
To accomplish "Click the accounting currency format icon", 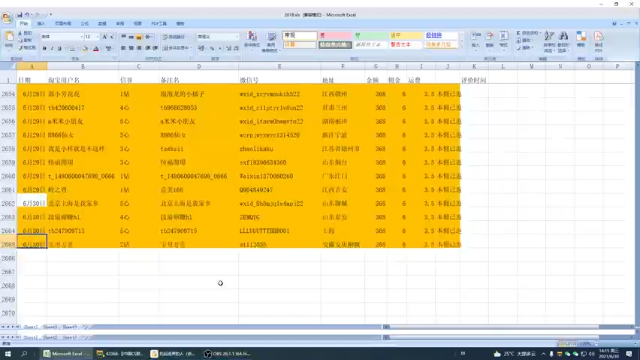I will point(201,48).
